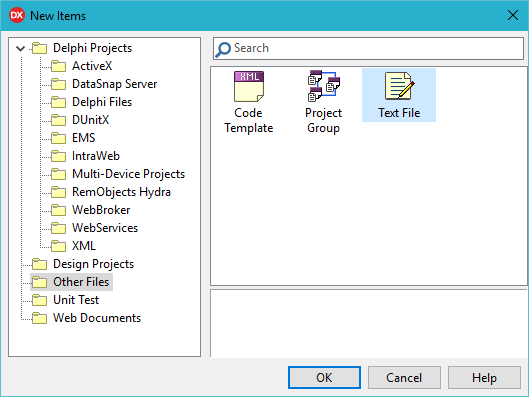Focus the Search input field
The image size is (529, 397).
click(368, 49)
